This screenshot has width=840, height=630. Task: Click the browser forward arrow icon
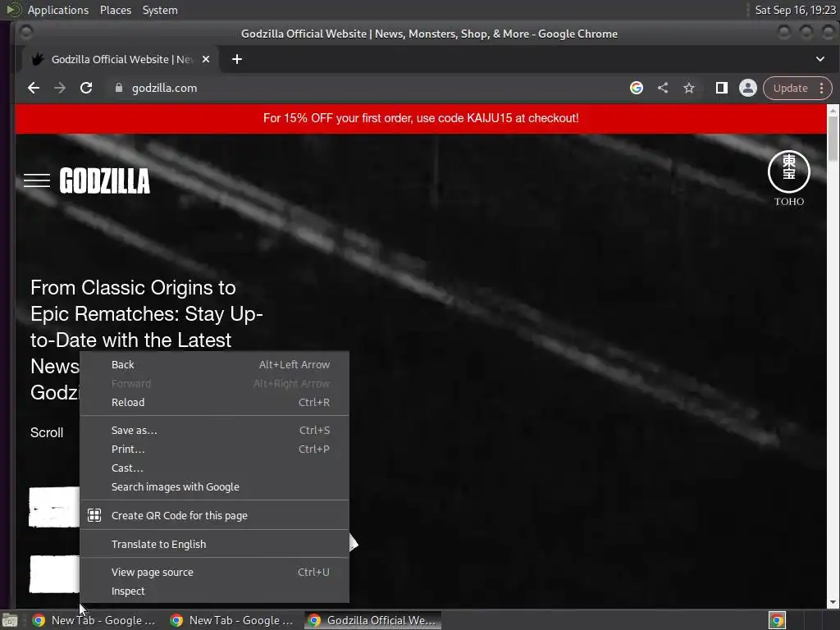pos(59,88)
